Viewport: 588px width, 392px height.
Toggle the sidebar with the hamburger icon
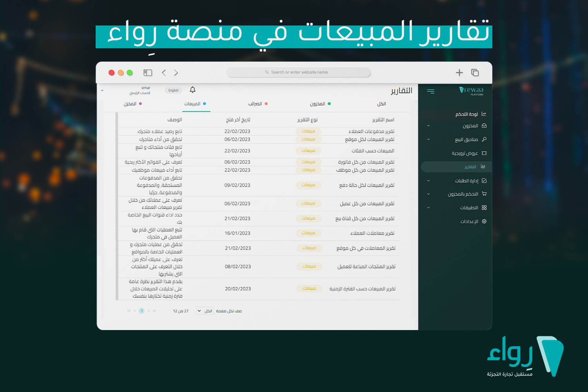click(431, 91)
